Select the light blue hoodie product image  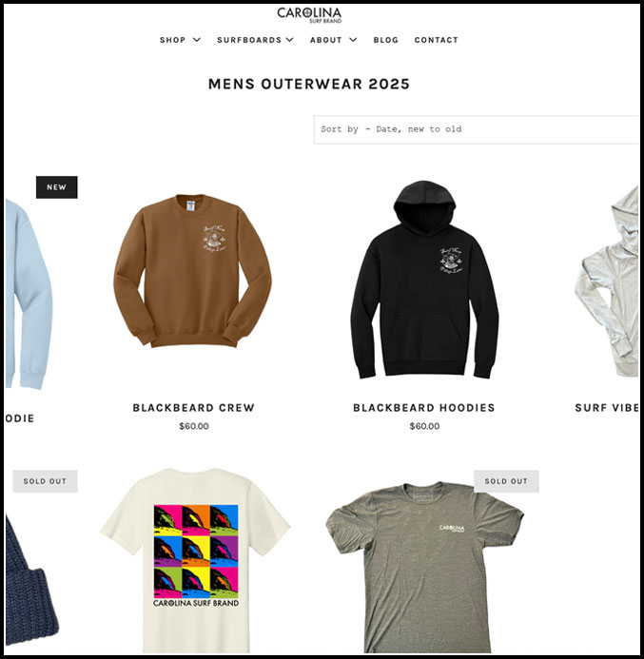(x=29, y=294)
